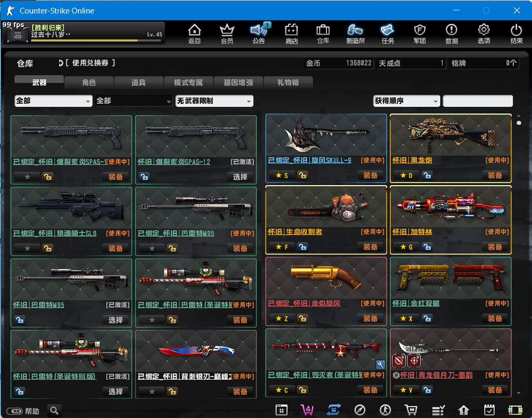
Task: Toggle the 帮助 help switch
Action: tap(15, 411)
